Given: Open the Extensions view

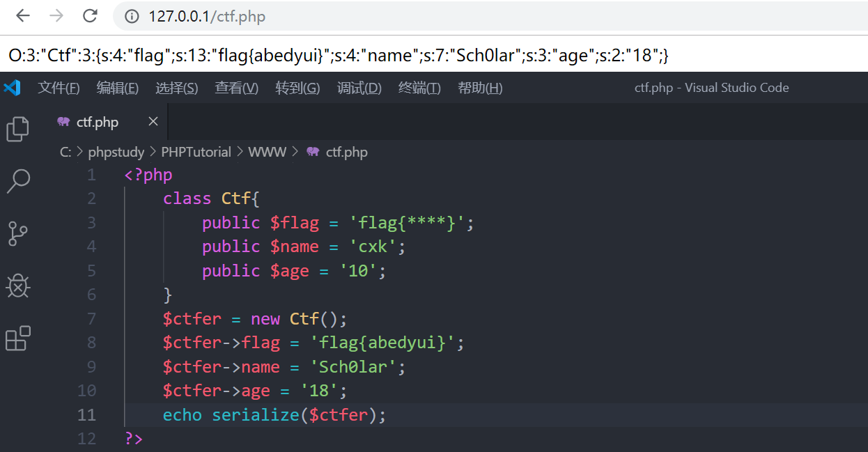Looking at the screenshot, I should [x=17, y=338].
